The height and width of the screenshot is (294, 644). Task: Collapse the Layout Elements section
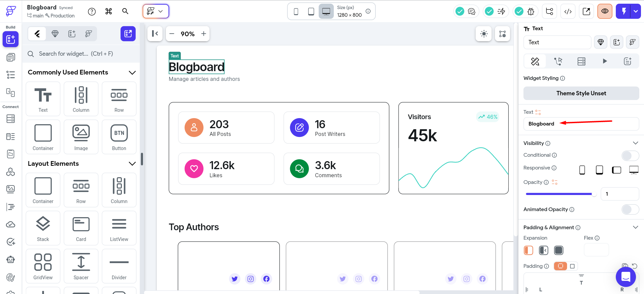(x=132, y=164)
